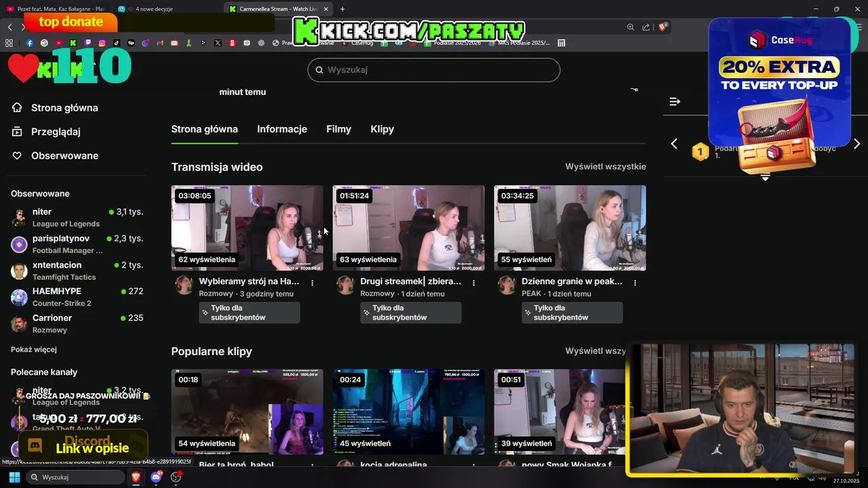
Task: Open Instagram bookmark icon
Action: click(x=102, y=43)
